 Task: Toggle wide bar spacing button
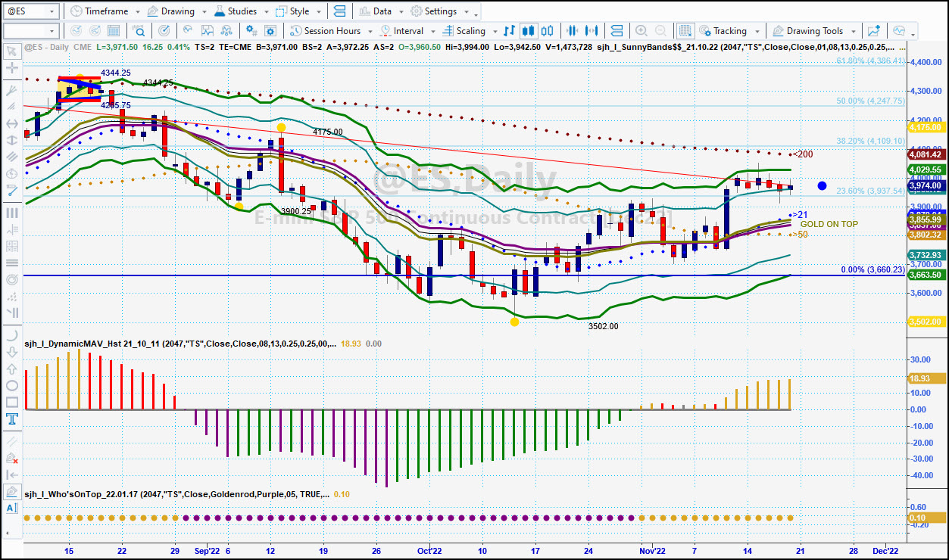point(592,31)
